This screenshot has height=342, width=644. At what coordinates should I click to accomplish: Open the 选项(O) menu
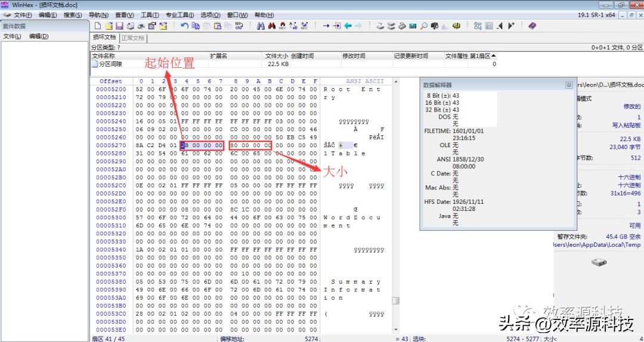tap(210, 15)
